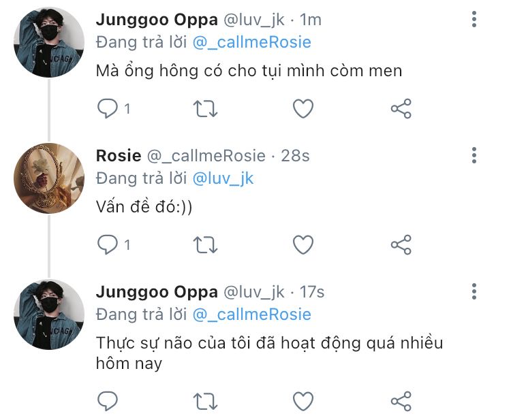Open @_callmeRosie mention in the last tweet

click(251, 315)
